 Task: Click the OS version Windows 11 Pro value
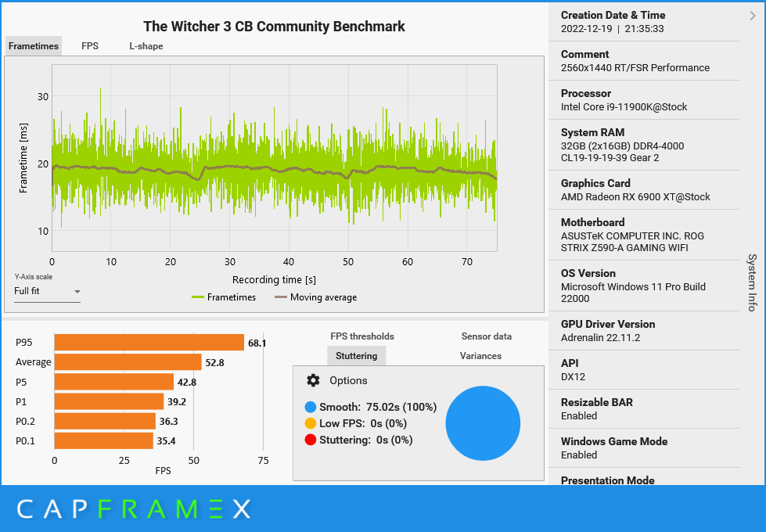point(633,293)
